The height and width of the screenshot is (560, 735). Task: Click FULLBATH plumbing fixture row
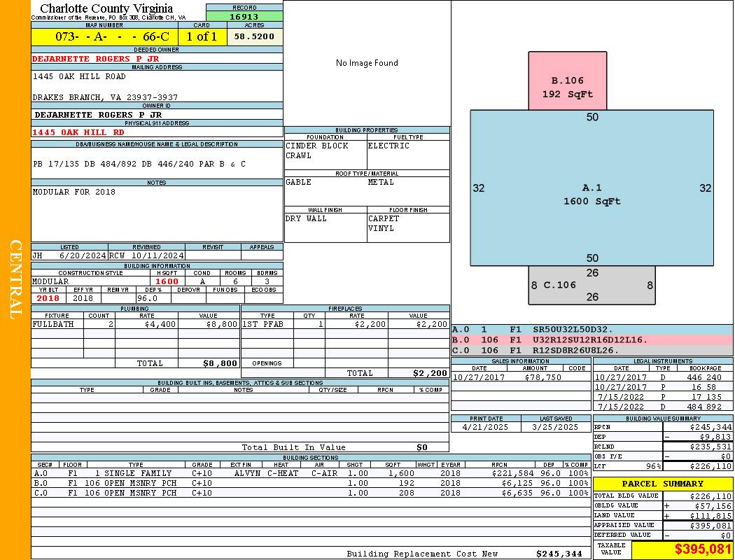(135, 324)
